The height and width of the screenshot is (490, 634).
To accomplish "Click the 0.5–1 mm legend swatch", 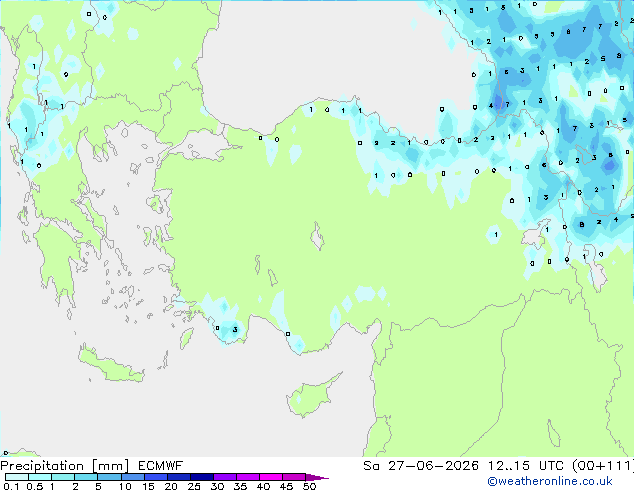I will tap(40, 477).
